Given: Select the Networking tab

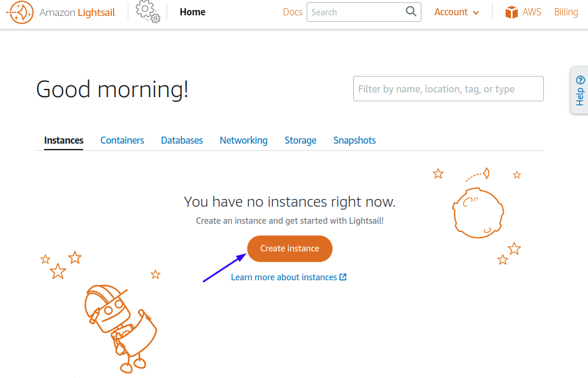Looking at the screenshot, I should [x=244, y=140].
